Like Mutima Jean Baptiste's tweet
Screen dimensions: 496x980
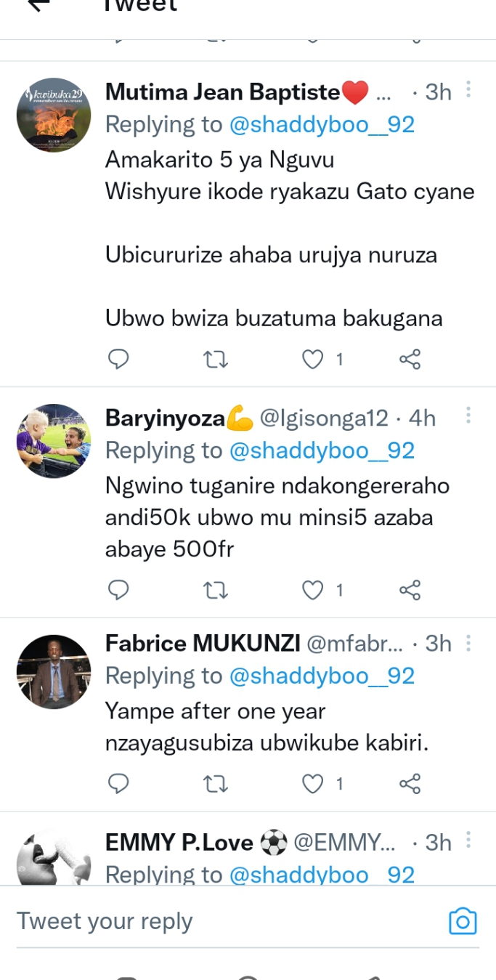(312, 359)
